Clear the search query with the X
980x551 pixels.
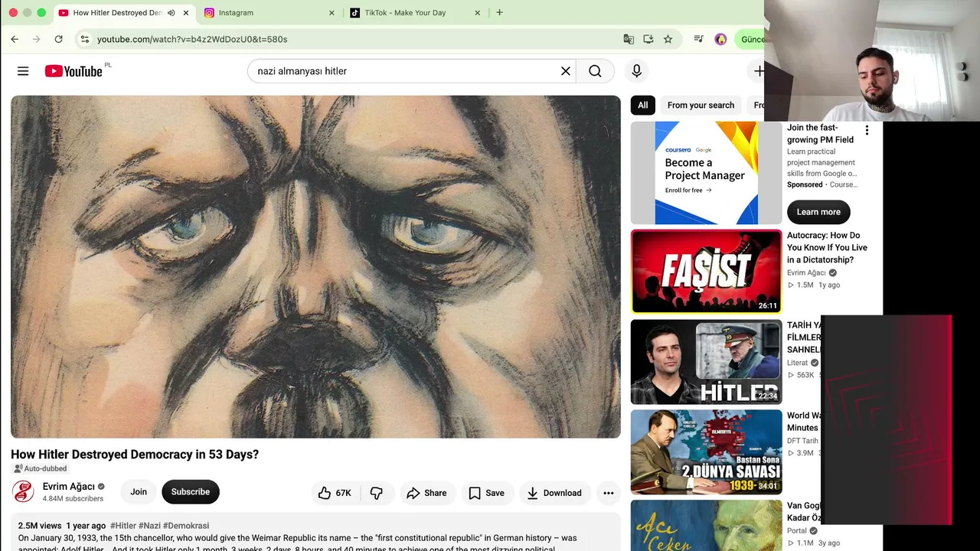(x=566, y=71)
